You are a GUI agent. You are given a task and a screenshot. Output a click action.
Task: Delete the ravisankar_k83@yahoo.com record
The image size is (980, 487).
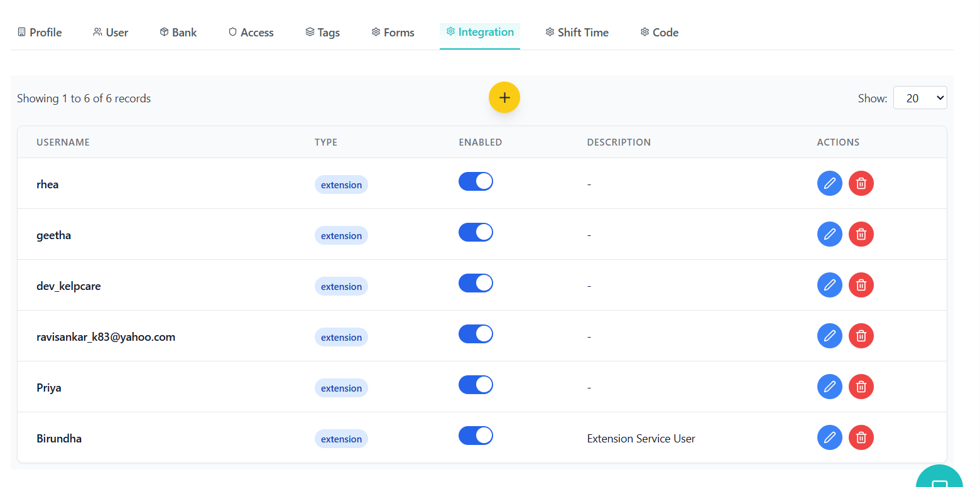point(861,336)
